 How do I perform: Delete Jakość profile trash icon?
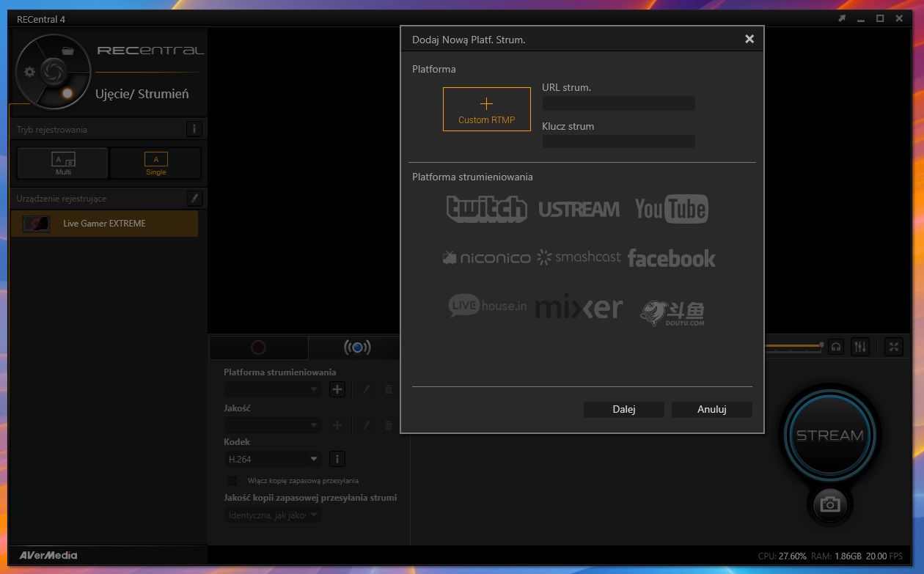click(x=389, y=425)
